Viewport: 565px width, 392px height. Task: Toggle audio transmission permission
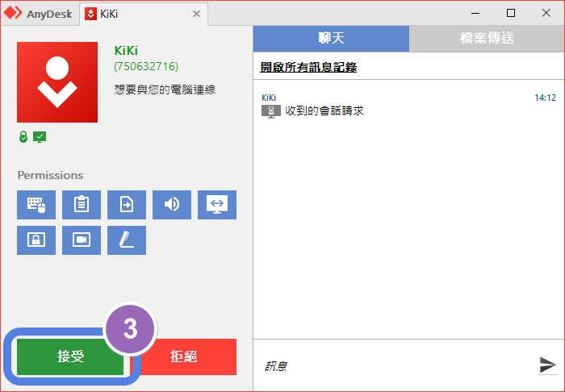coord(172,205)
